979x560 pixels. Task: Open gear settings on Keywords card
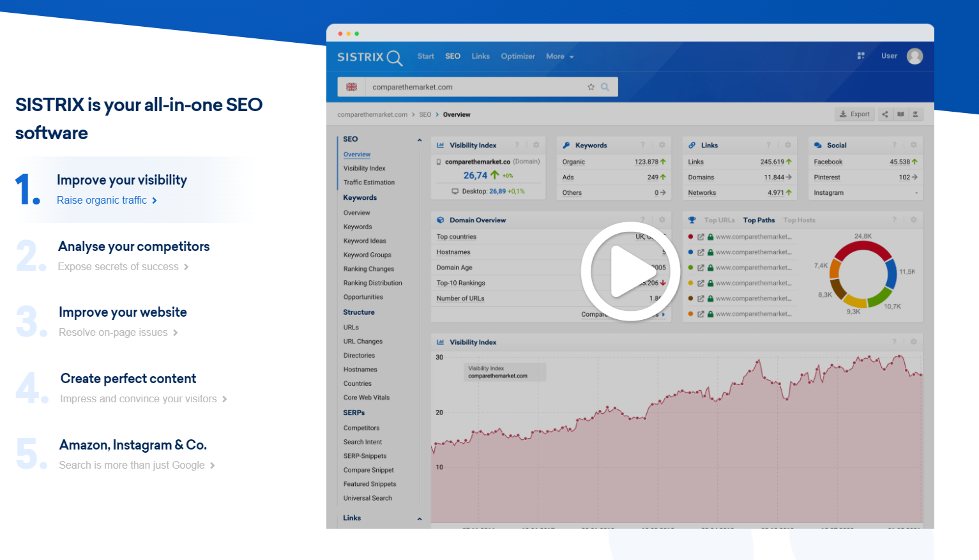662,145
